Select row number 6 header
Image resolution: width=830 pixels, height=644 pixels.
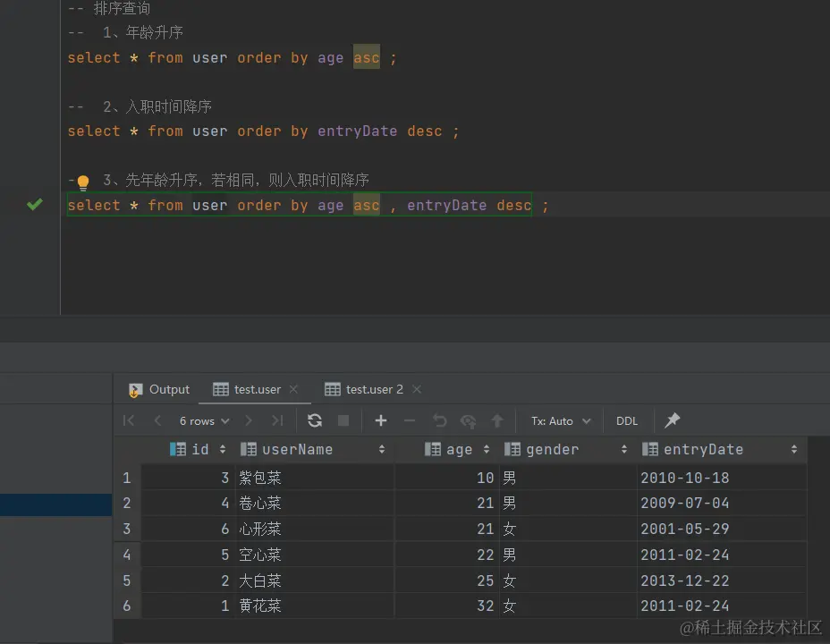[127, 606]
